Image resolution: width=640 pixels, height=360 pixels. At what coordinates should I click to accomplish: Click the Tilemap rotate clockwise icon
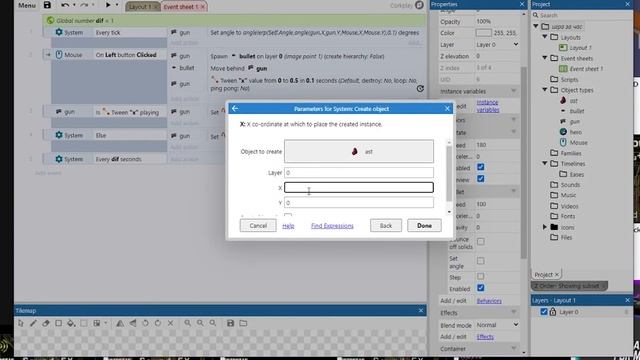point(158,323)
